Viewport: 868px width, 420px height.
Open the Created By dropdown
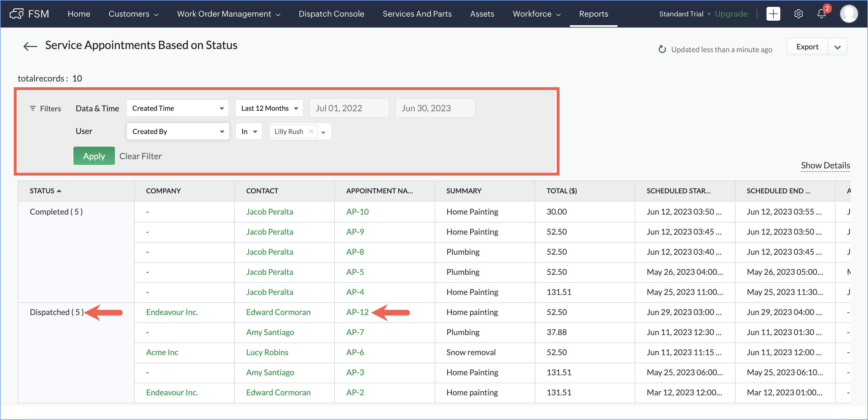(177, 132)
